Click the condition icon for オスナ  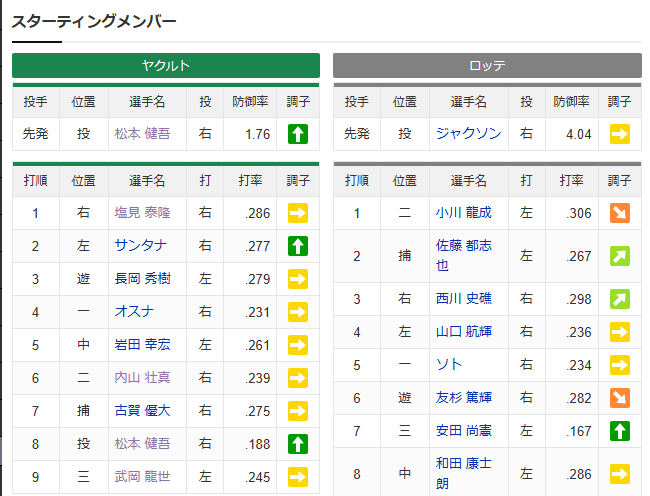tap(298, 312)
